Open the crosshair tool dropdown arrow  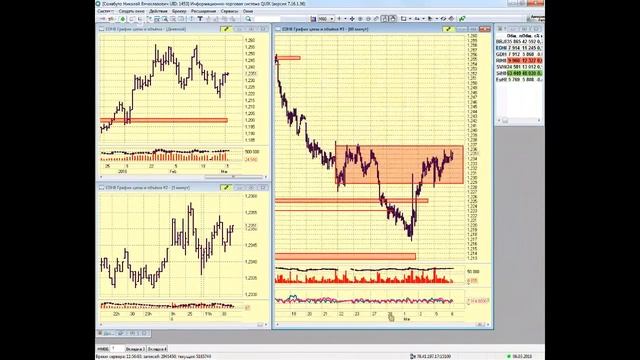345,19
